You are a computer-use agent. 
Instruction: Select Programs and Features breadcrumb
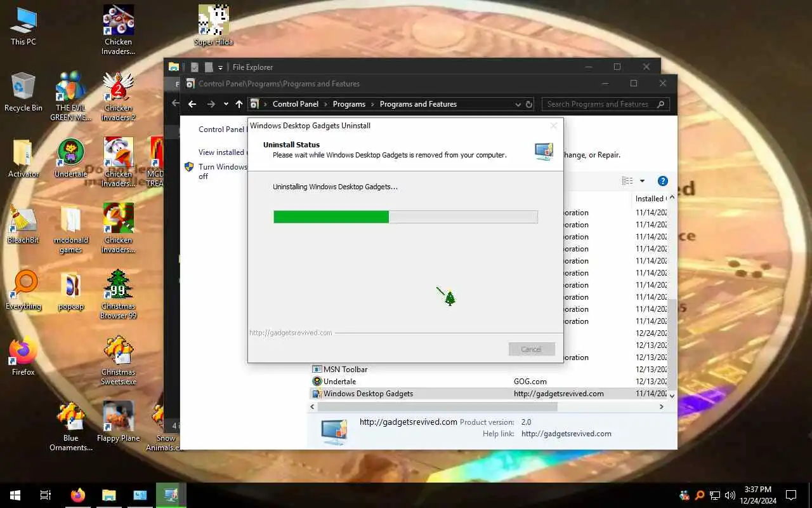(x=418, y=104)
